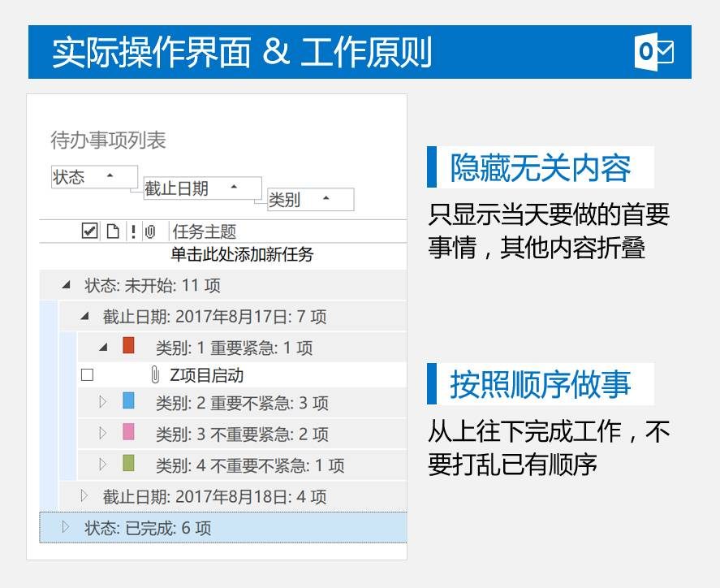Click the 按照顺序做事 heading
Image resolution: width=720 pixels, height=588 pixels.
[541, 384]
